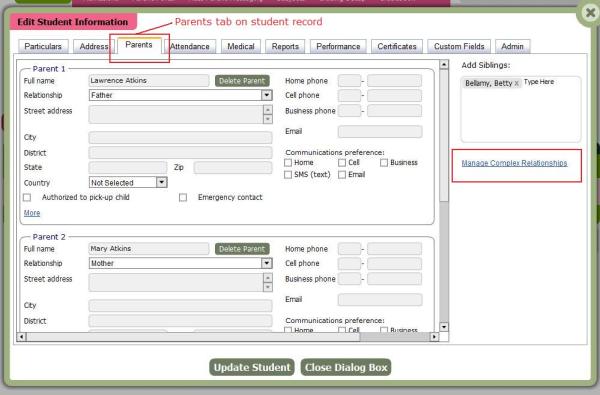600x395 pixels.
Task: Check Home communications preference for Parent 1
Action: (288, 163)
